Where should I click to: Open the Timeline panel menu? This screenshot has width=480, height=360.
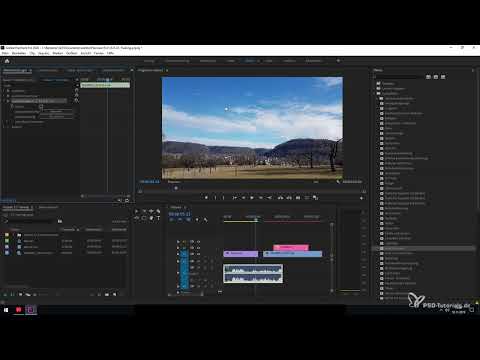(x=185, y=207)
